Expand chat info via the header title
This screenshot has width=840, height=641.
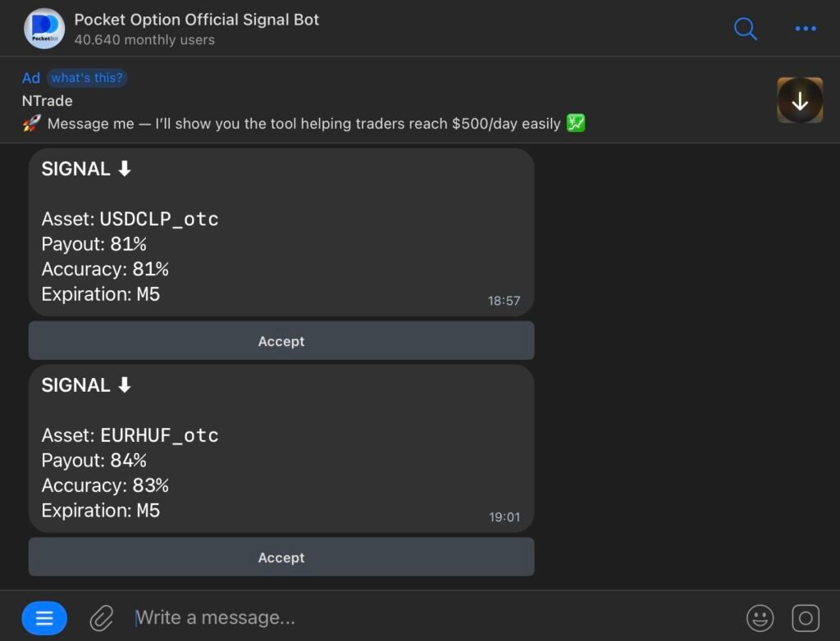coord(196,19)
